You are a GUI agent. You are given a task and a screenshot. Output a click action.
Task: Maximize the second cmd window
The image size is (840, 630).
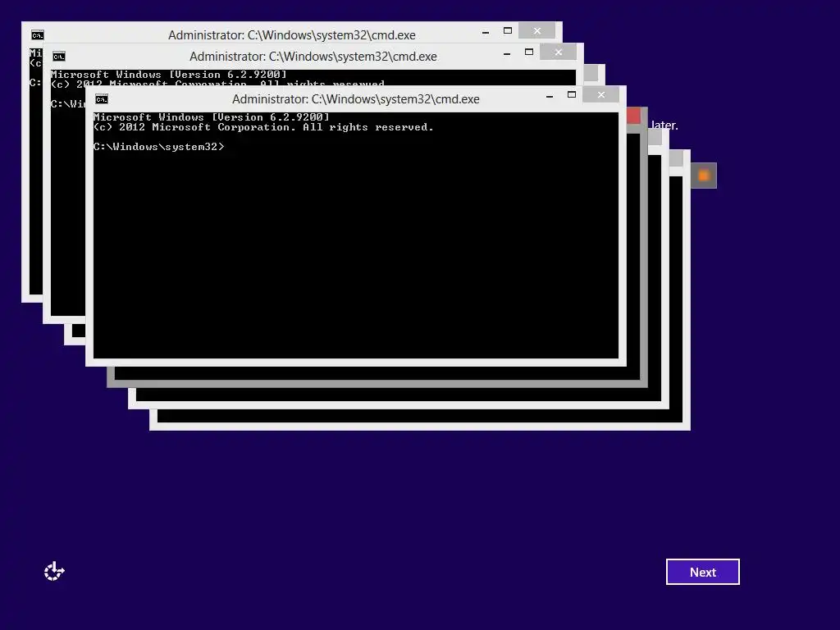pos(529,52)
